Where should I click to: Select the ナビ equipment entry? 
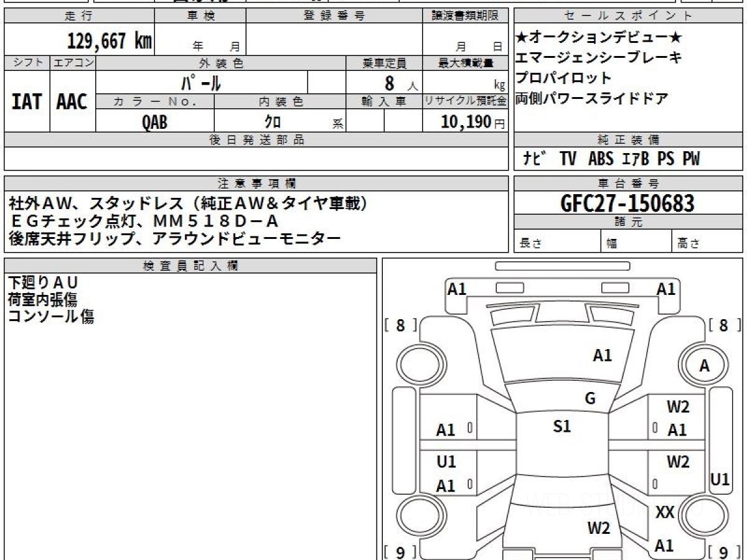(535, 159)
